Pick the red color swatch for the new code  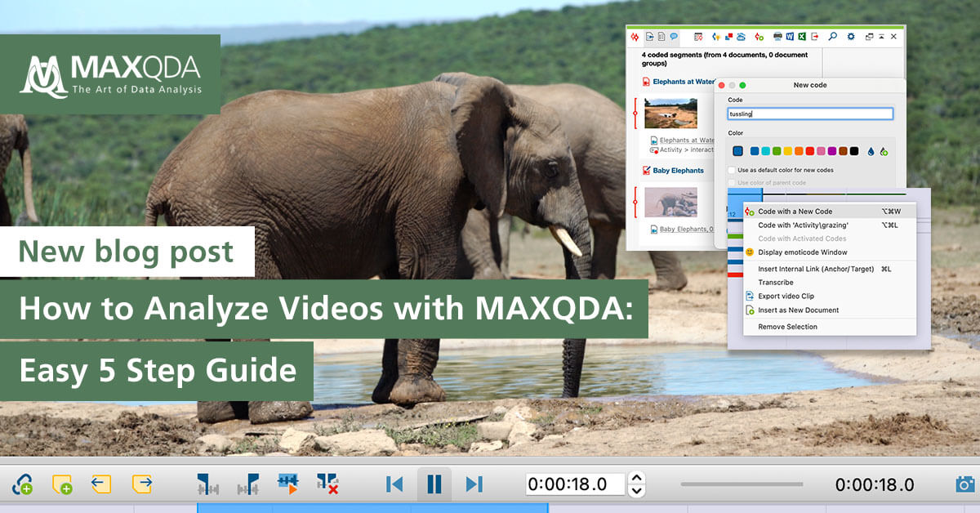coord(808,152)
